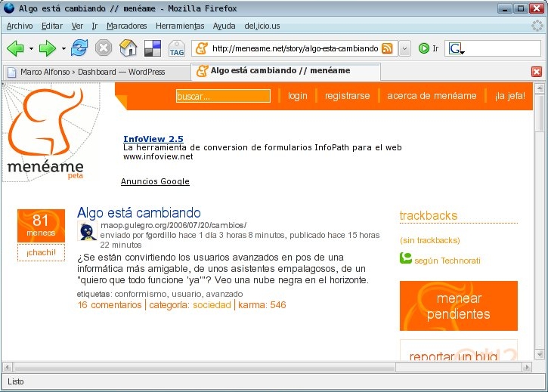The image size is (548, 392).
Task: Click the vertical scrollbar up arrow
Action: coord(539,88)
